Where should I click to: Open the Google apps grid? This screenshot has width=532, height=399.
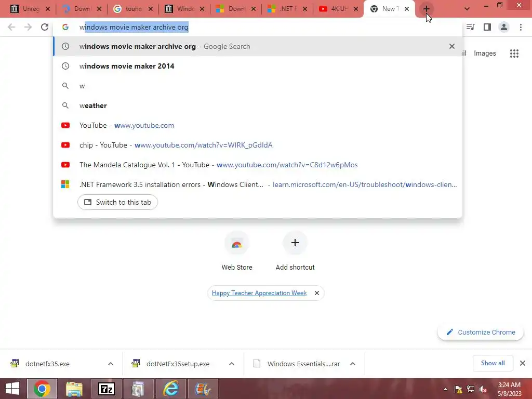[x=514, y=54]
